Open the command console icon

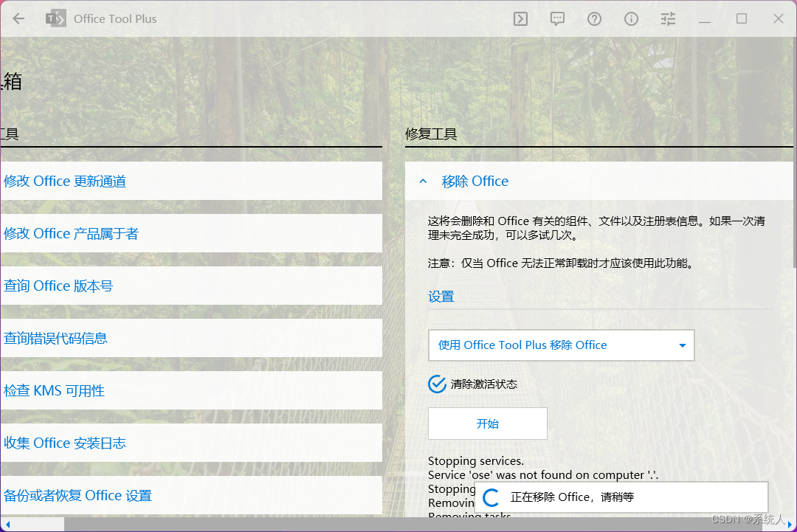pos(520,18)
